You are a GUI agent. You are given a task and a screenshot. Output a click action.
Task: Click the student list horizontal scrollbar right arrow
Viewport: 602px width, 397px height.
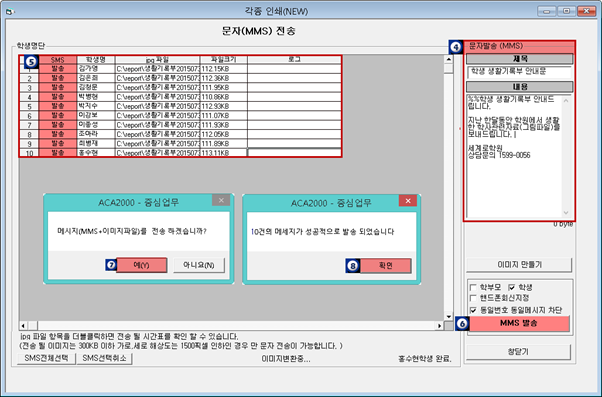click(440, 326)
